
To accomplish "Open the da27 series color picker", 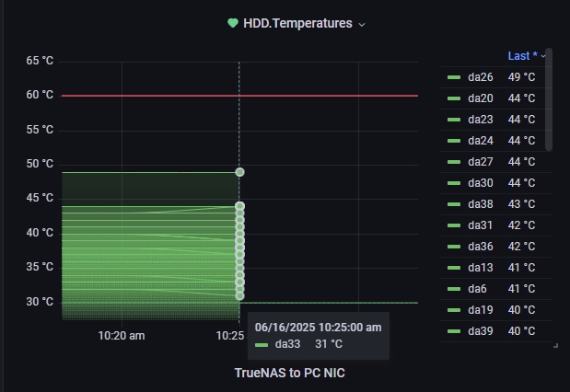I will [454, 162].
